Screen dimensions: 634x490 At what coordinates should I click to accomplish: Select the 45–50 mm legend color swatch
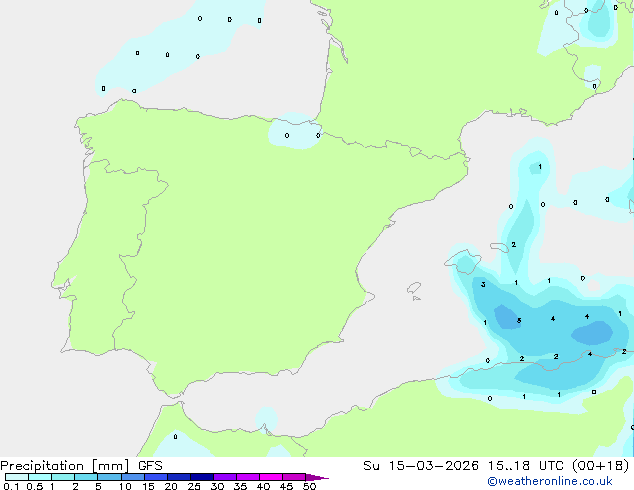[294, 477]
